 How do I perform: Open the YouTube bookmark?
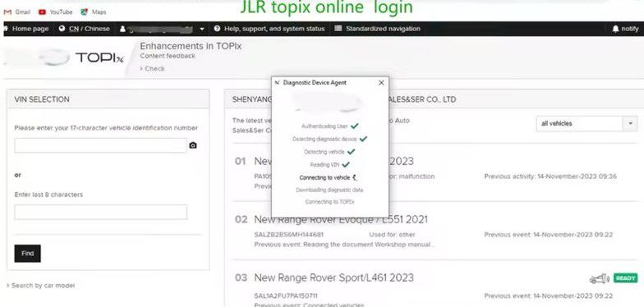click(56, 11)
